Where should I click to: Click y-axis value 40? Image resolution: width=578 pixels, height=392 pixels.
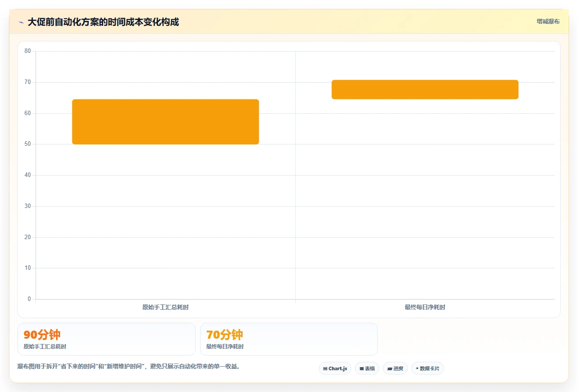coord(28,175)
